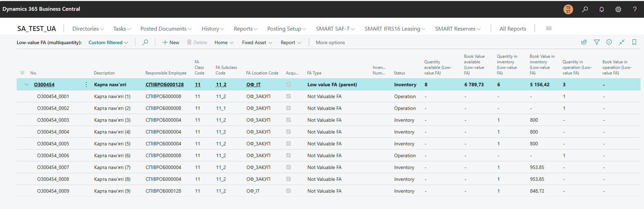The image size is (644, 209).
Task: Toggle Acquired checkbox for O300454_0001
Action: (288, 96)
